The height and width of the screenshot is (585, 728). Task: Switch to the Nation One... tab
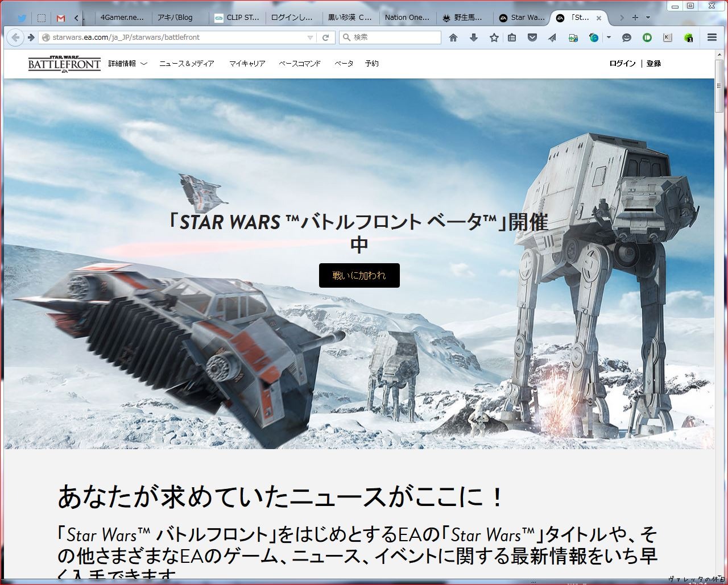(x=407, y=18)
